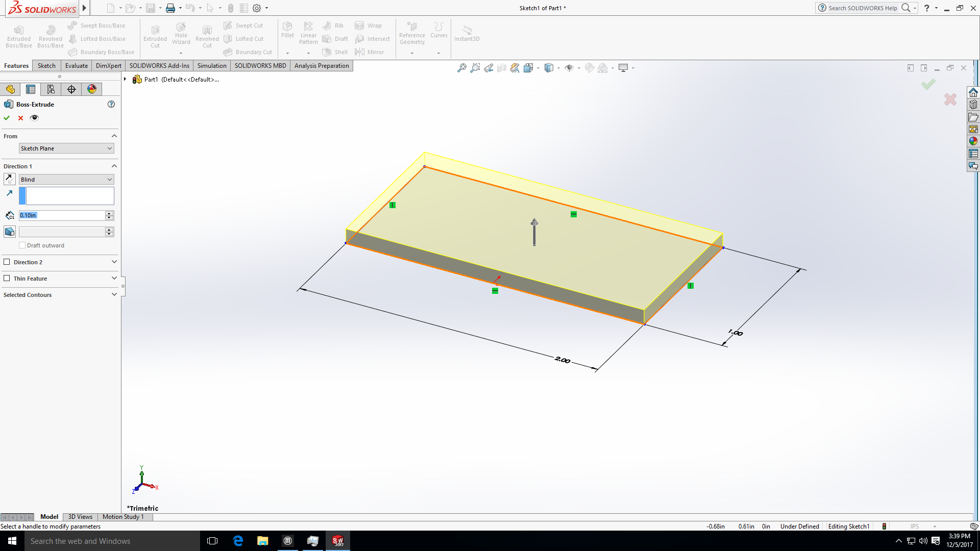Switch to the Simulation ribbon tab

point(211,65)
